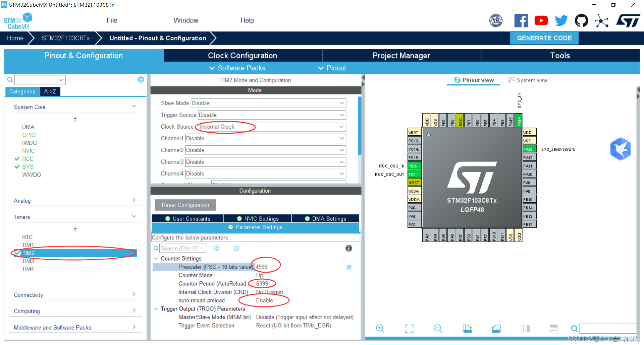The height and width of the screenshot is (345, 644).
Task: Rotate the chip counter-clockwise
Action: [496, 329]
